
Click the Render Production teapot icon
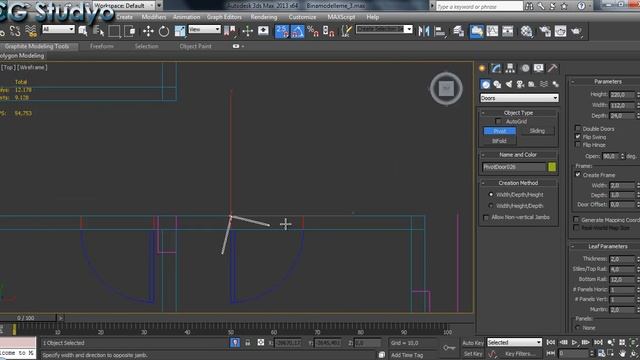coord(576,31)
